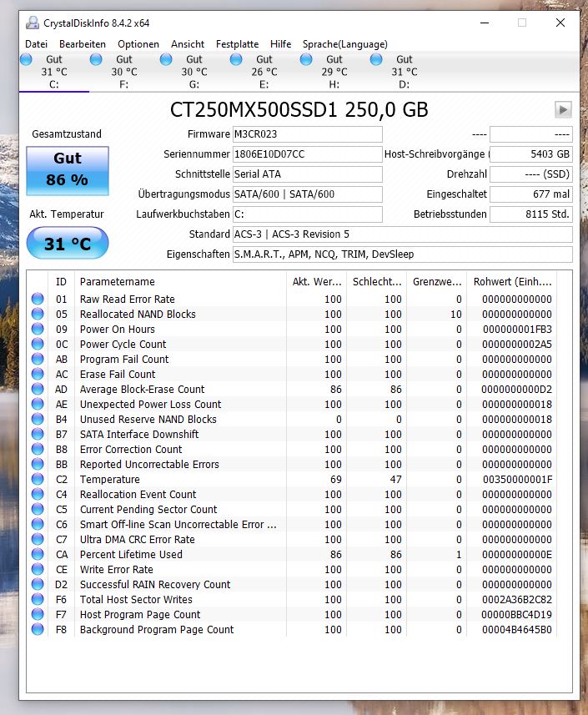Click the Laufwerkbuchstaben field C:

click(x=307, y=214)
